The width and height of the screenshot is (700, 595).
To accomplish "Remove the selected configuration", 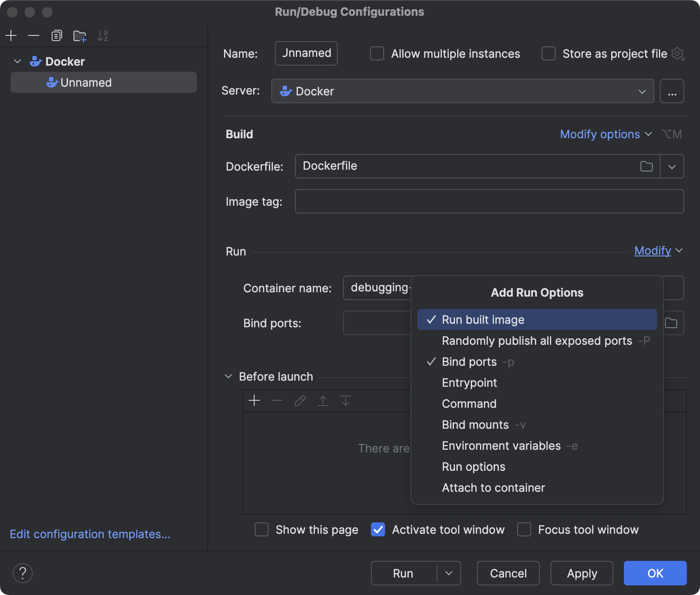I will [x=34, y=35].
